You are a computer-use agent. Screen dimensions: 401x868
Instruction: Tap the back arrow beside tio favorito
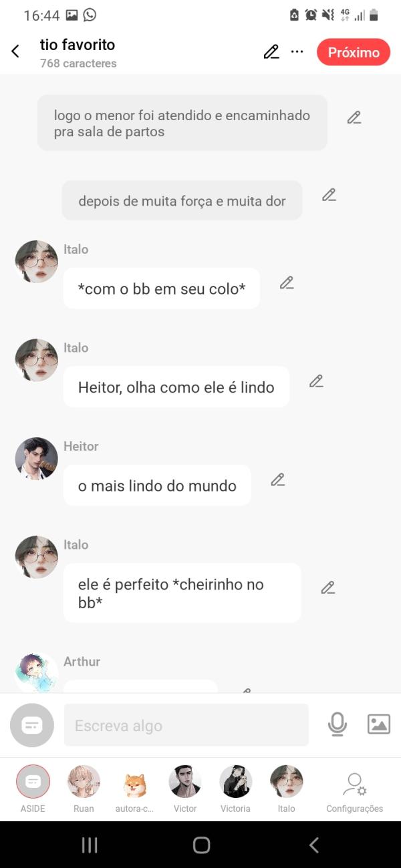(15, 51)
